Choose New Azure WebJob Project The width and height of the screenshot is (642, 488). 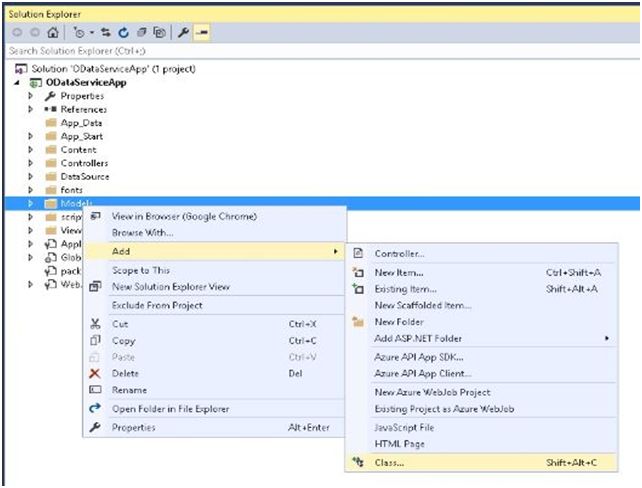[x=432, y=392]
